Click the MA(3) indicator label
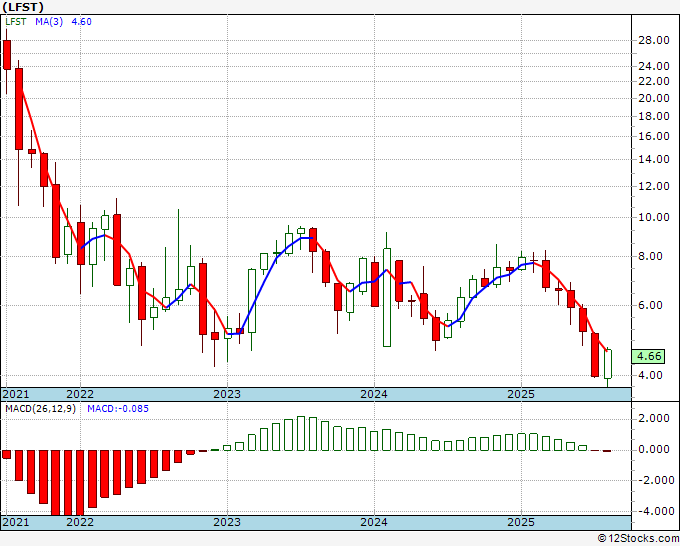The image size is (680, 546). 49,22
